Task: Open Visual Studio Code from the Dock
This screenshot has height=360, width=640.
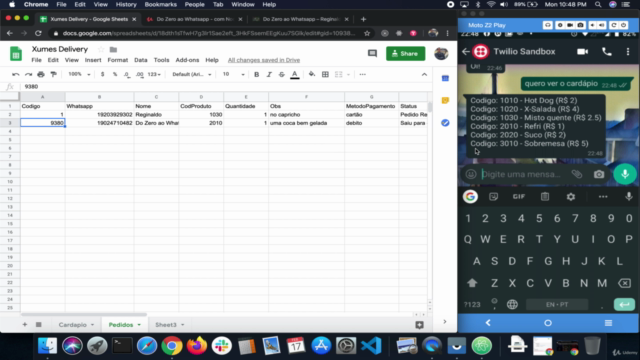Action: pos(371,346)
